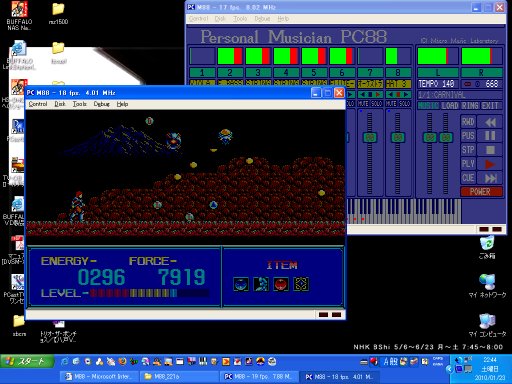This screenshot has width=512, height=384.
Task: Open the Debug menu in the game window
Action: coord(101,104)
